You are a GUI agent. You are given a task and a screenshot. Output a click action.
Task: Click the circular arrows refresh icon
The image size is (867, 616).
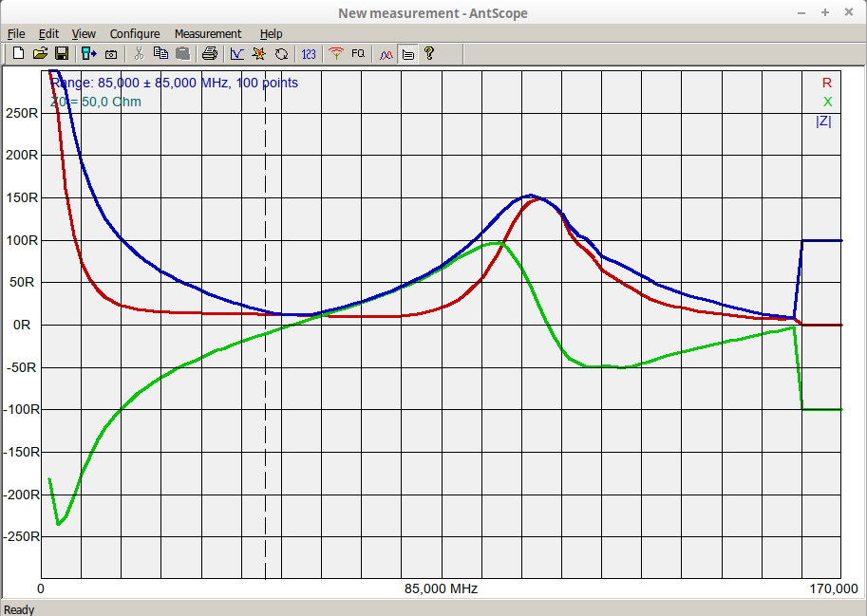pyautogui.click(x=281, y=54)
